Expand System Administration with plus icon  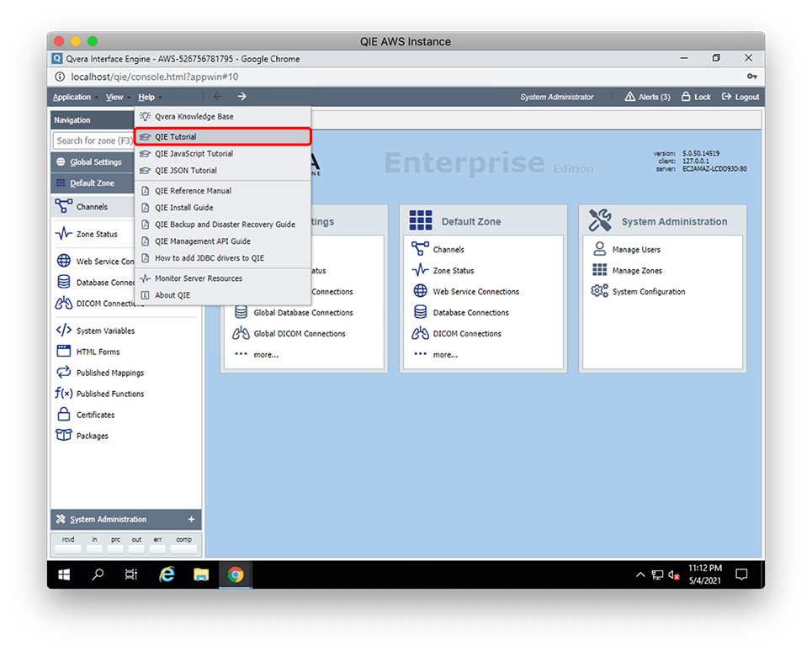click(x=191, y=519)
